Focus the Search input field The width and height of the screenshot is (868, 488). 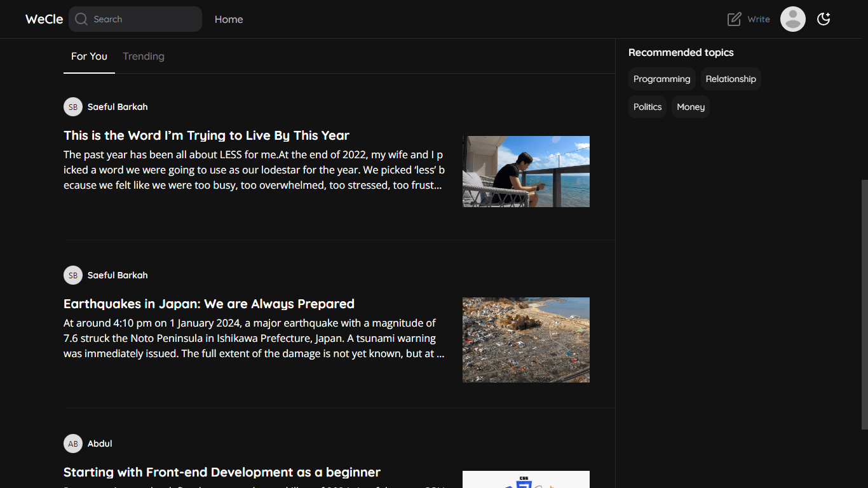pos(144,19)
